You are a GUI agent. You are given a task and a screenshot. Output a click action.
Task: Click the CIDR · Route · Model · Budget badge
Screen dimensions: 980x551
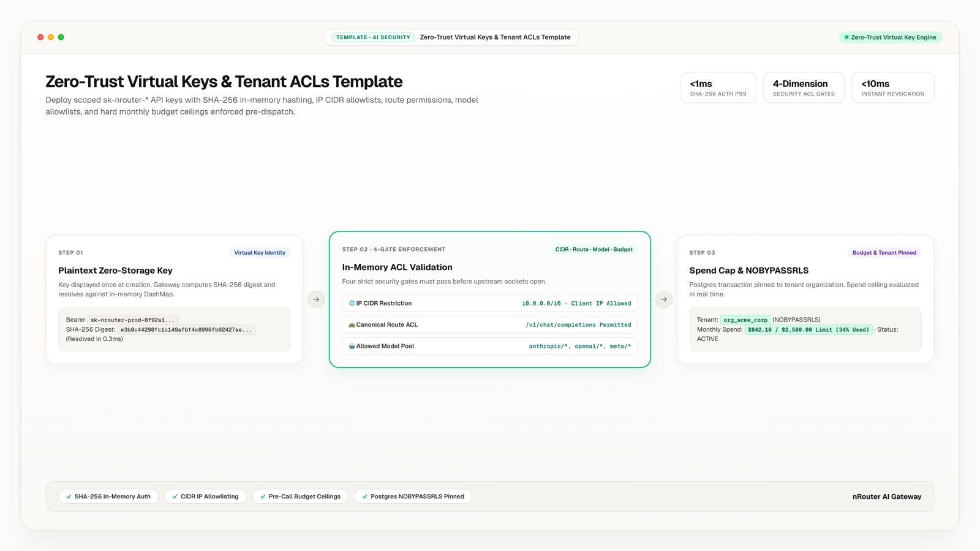[594, 250]
